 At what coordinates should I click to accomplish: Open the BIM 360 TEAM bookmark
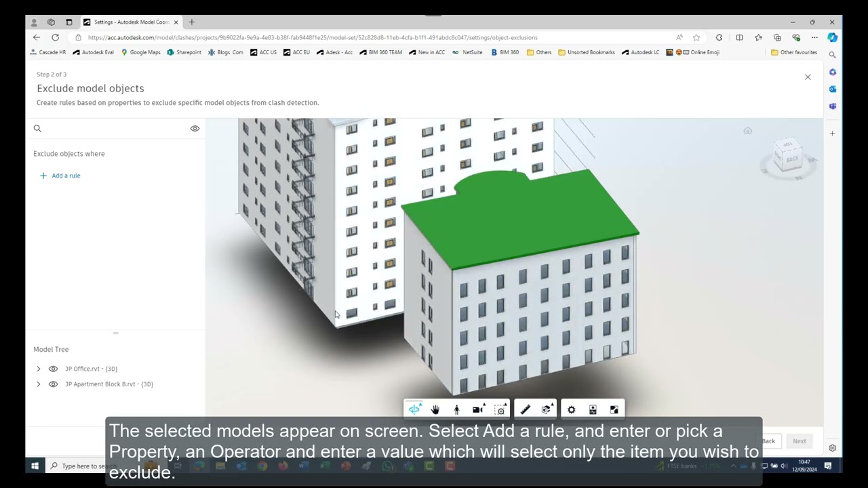click(x=381, y=52)
